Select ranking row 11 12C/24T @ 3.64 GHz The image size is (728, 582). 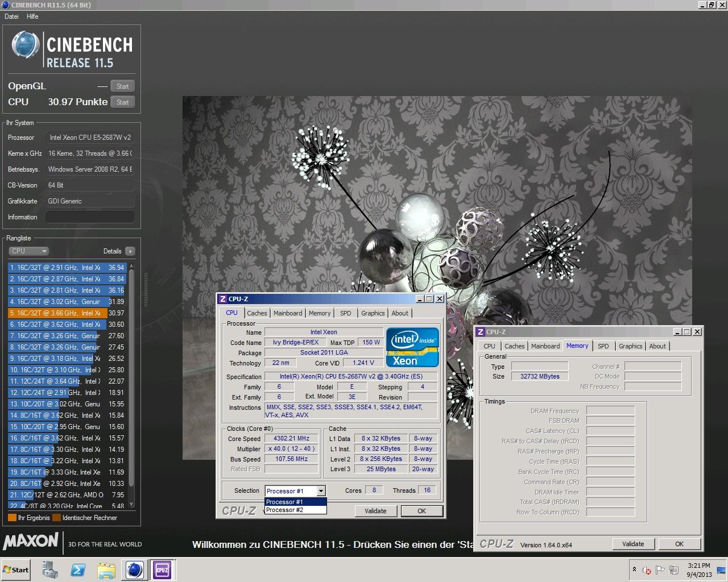(x=66, y=381)
